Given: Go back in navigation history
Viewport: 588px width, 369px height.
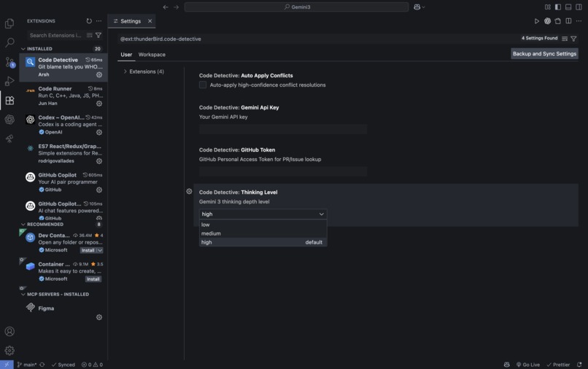Looking at the screenshot, I should [x=166, y=7].
